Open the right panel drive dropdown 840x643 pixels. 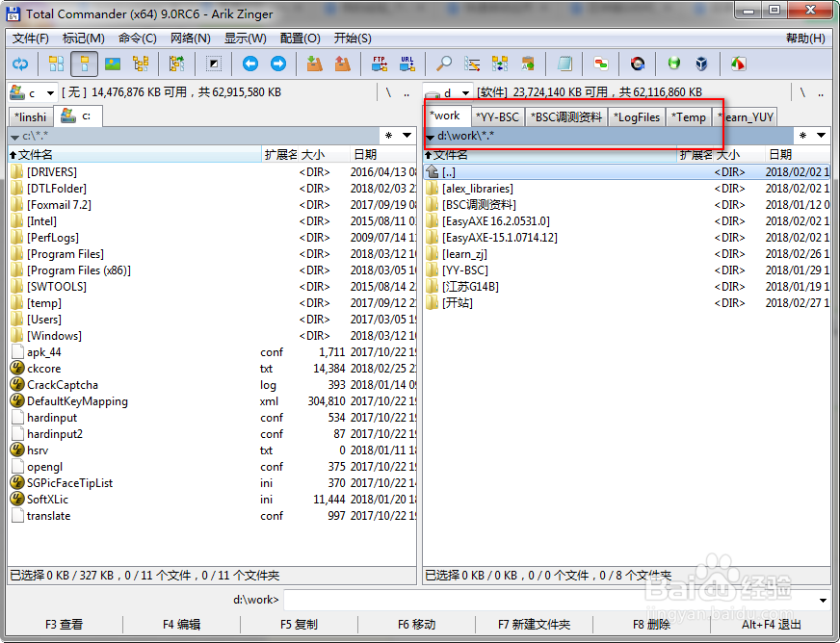pos(465,93)
